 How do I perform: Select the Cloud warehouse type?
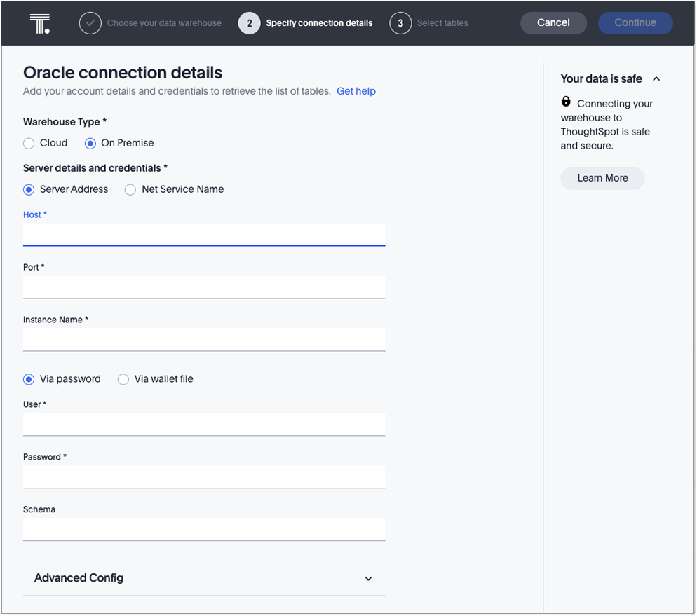29,143
